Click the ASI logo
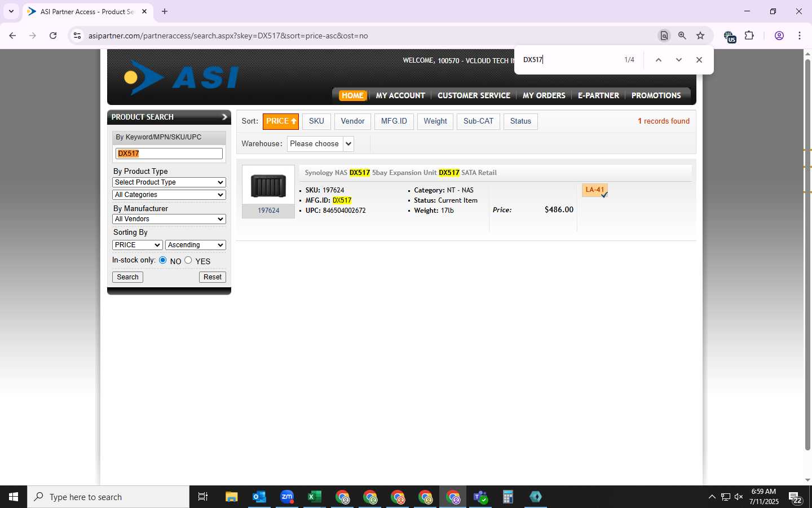 tap(182, 77)
